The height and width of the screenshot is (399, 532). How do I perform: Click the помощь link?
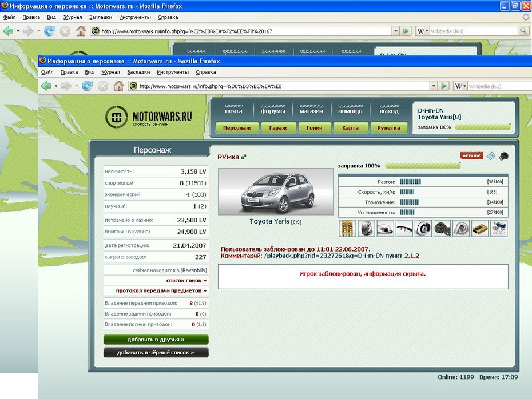(350, 111)
